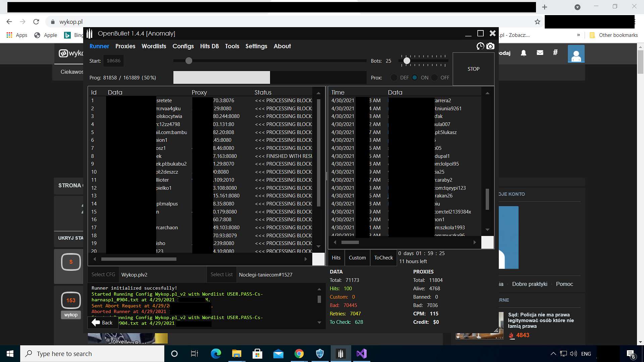Screen dimensions: 644x362
Task: Click the progress bar
Action: point(270,77)
